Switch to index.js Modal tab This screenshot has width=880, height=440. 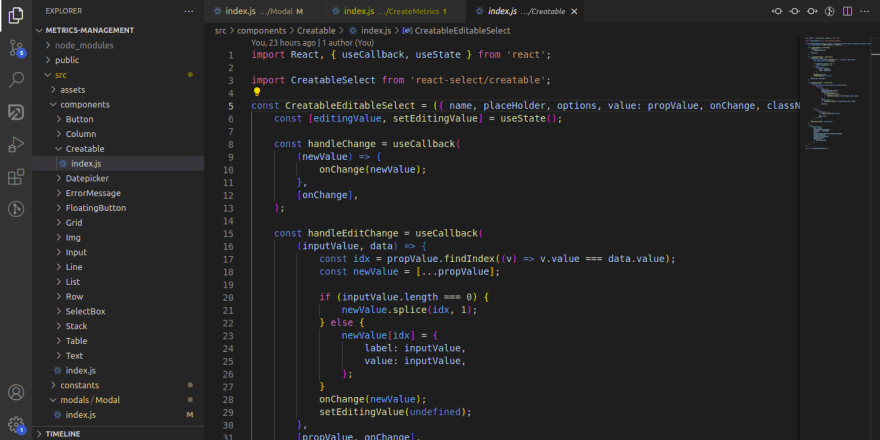[x=263, y=11]
